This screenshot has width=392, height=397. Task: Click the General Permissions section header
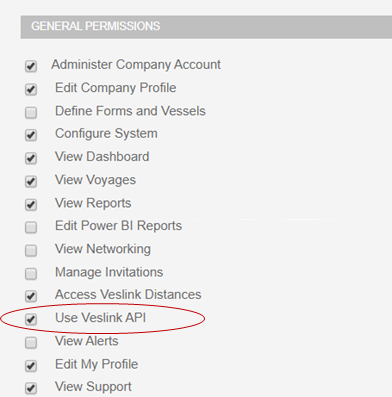click(x=206, y=27)
